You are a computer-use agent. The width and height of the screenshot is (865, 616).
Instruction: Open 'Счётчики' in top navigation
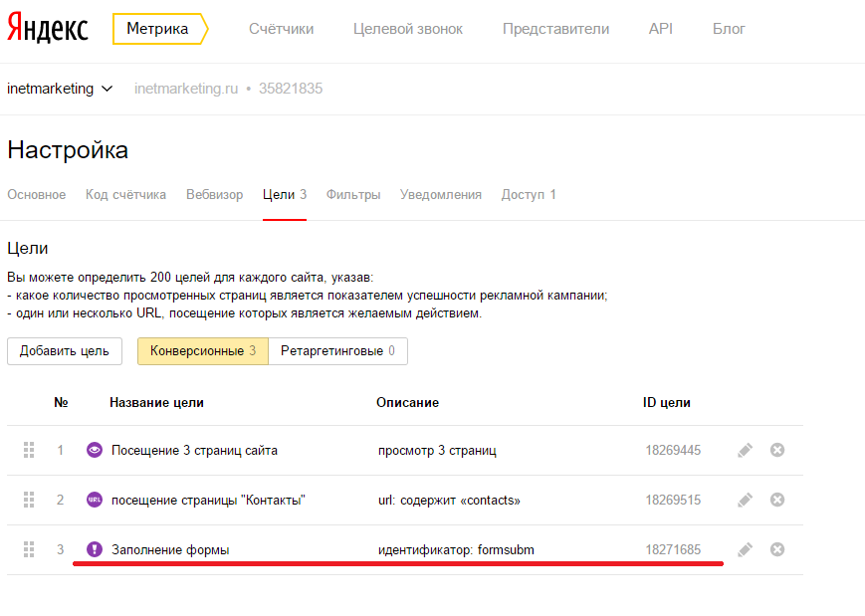(x=282, y=29)
